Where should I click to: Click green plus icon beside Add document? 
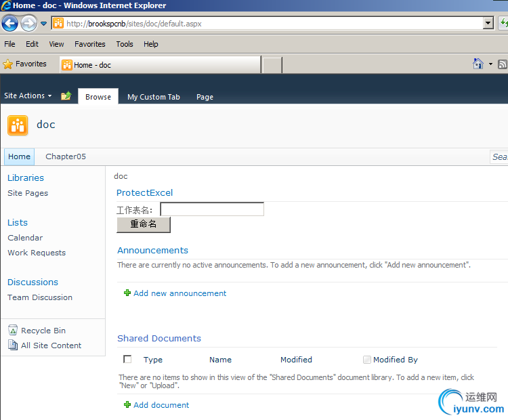(x=127, y=405)
